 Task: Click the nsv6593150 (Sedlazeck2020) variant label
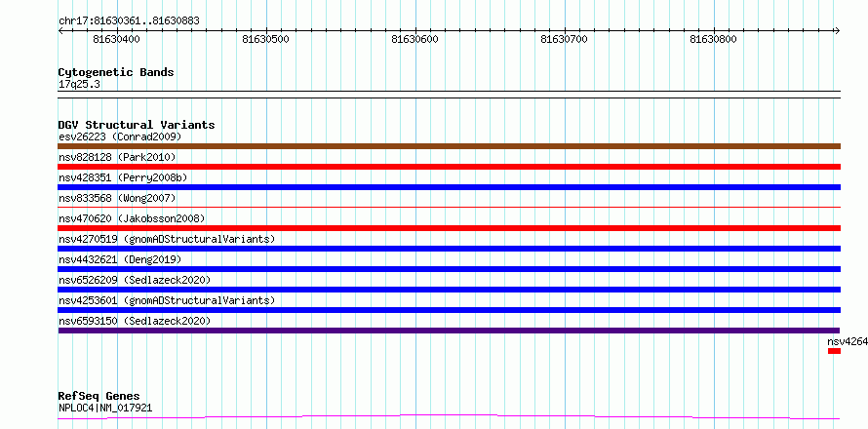pos(135,321)
